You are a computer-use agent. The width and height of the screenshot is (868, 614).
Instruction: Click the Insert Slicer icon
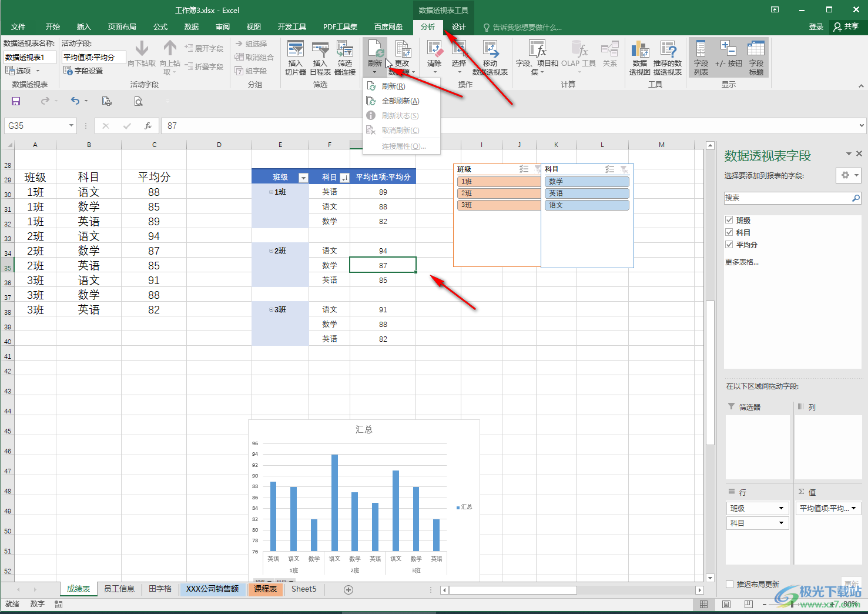(x=296, y=58)
